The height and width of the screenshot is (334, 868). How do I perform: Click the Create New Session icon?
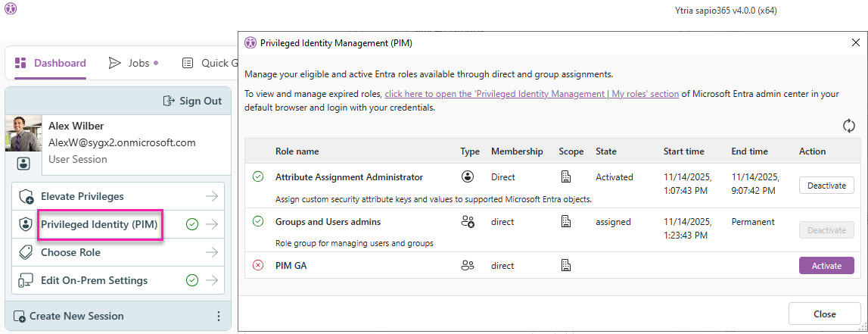tap(20, 317)
